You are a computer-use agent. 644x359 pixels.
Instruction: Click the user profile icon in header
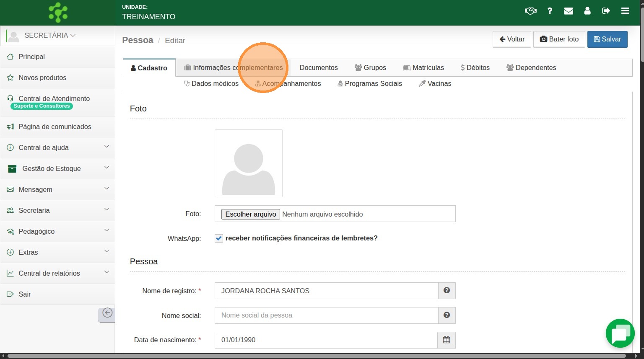[587, 11]
